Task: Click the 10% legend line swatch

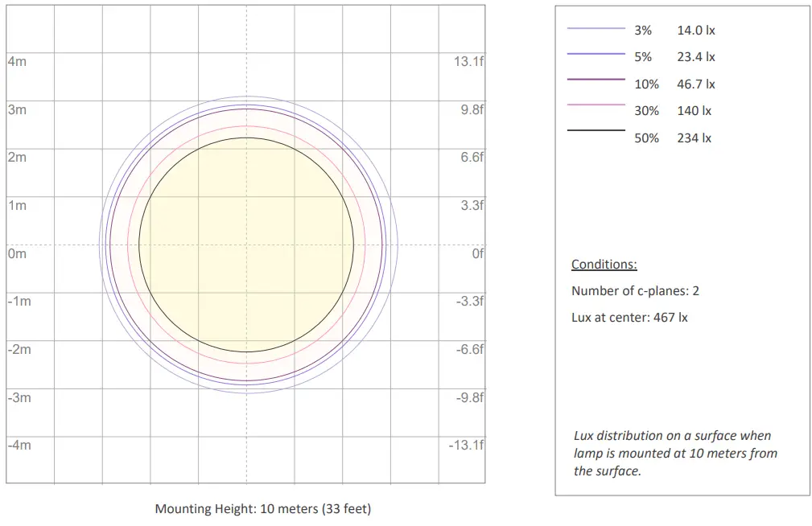Action: click(596, 79)
